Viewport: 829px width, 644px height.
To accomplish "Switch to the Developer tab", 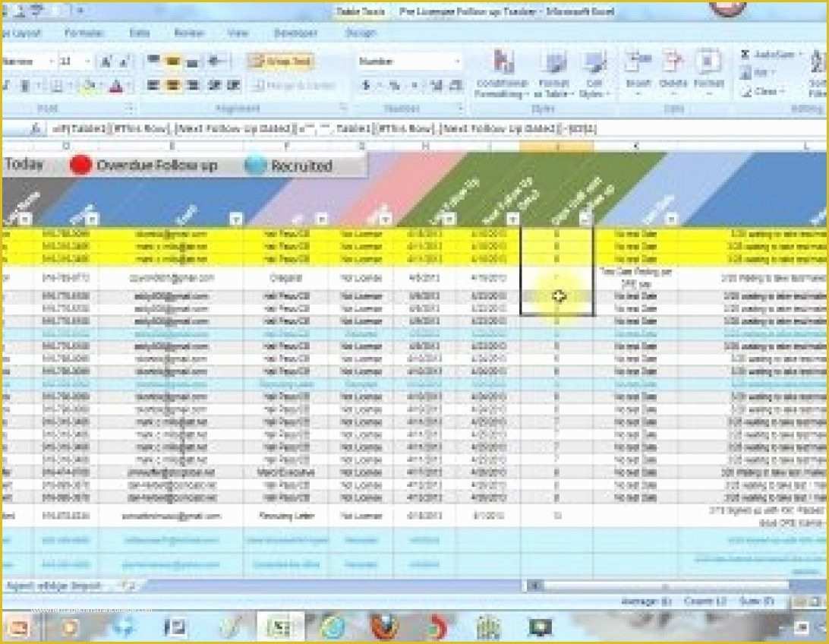I will [x=295, y=33].
